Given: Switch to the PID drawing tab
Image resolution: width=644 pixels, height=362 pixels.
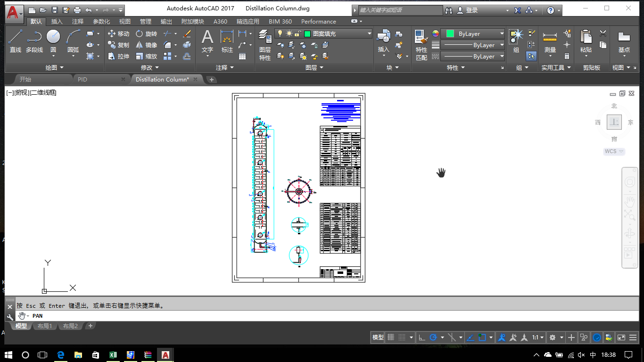Looking at the screenshot, I should [83, 80].
